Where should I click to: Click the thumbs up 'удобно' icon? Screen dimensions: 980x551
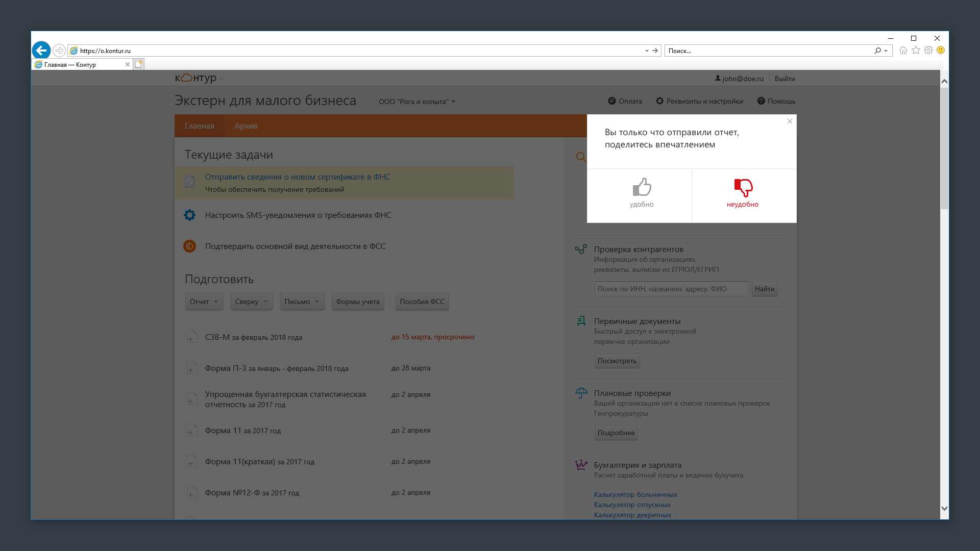(642, 187)
